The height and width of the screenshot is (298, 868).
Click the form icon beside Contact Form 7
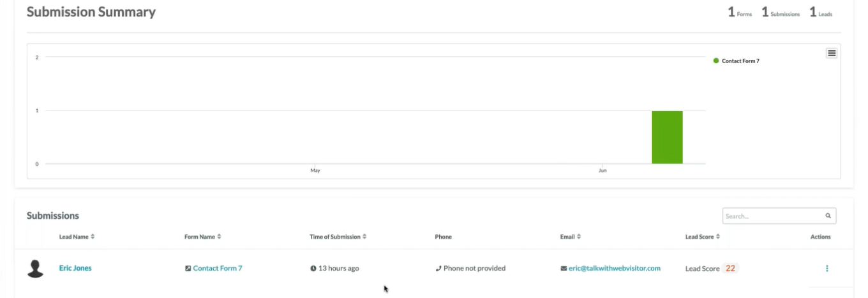188,269
